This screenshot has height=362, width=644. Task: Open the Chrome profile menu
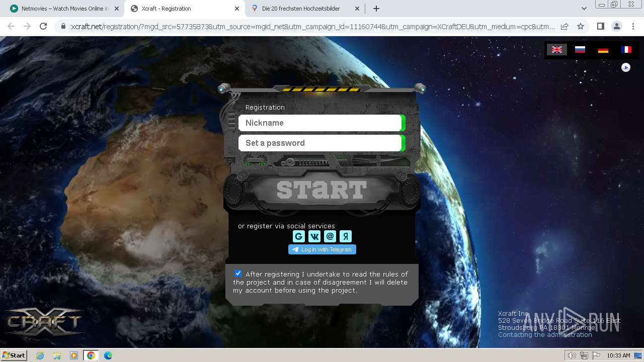point(616,26)
